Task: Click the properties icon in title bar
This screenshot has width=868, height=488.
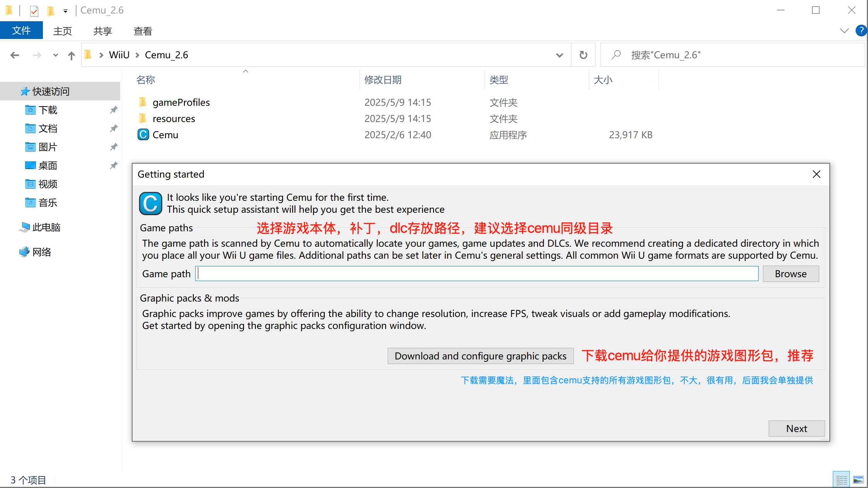Action: click(x=34, y=11)
